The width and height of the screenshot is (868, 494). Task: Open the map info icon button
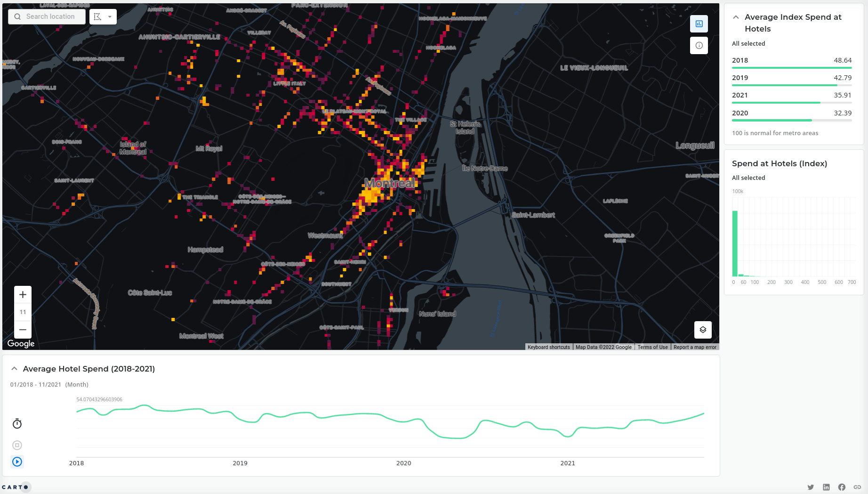pos(699,46)
